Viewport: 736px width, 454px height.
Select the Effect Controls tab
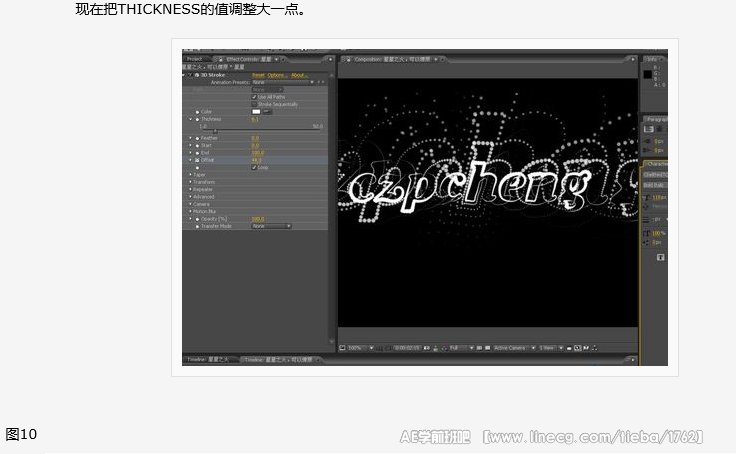245,59
